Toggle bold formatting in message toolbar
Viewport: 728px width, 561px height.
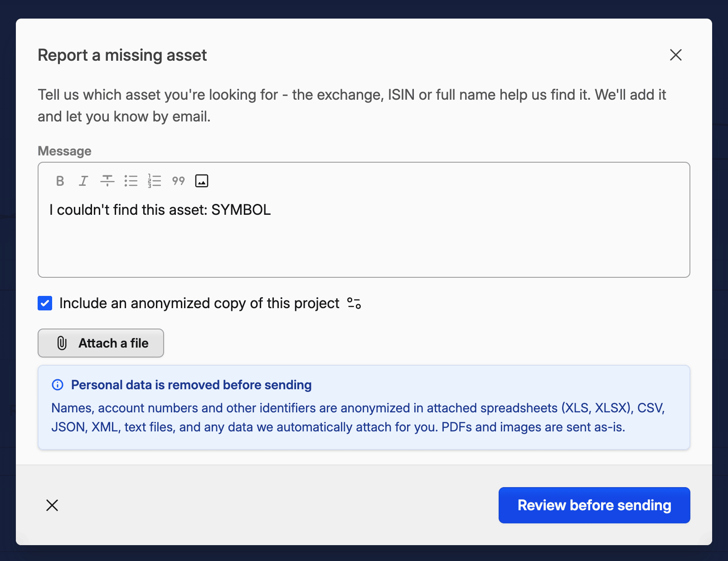coord(60,181)
